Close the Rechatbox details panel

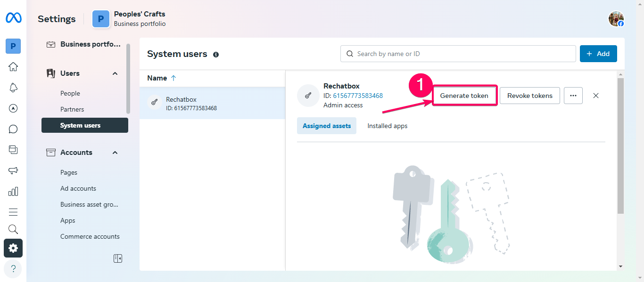click(x=596, y=96)
